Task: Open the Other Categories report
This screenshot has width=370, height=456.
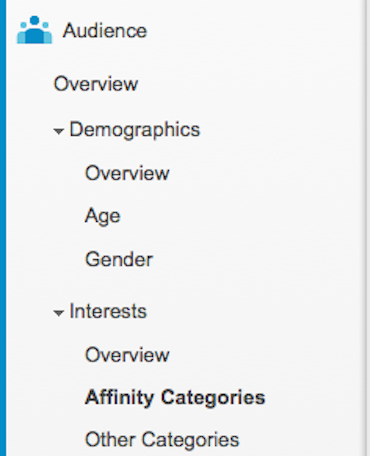Action: coord(162,440)
